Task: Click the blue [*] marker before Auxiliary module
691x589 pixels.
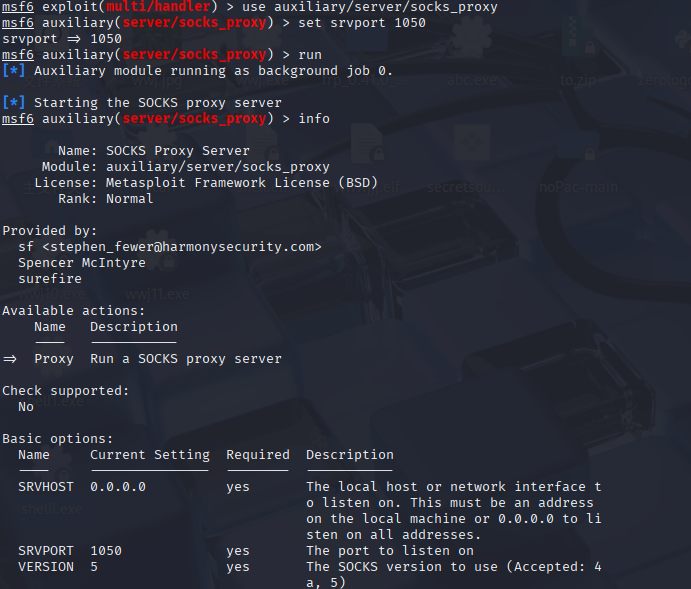Action: (x=14, y=70)
